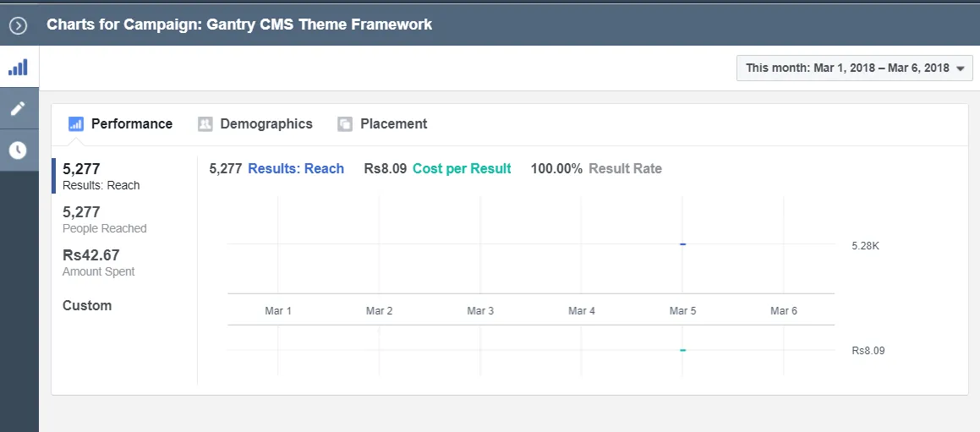This screenshot has height=432, width=980.
Task: Click the Mar 6 axis label
Action: (x=784, y=311)
